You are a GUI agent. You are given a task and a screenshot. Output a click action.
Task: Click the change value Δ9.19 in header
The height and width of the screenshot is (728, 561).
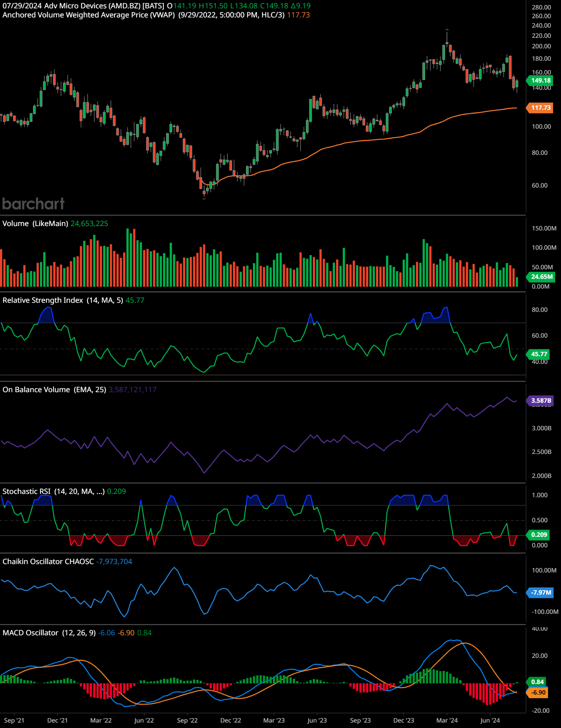[x=300, y=6]
